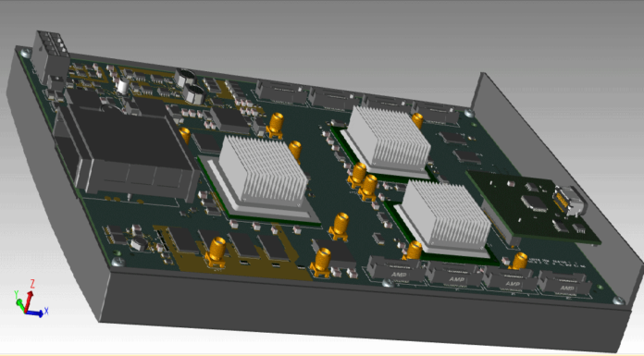Click the red Z axis arrow on the orientation gizmo

tap(29, 301)
